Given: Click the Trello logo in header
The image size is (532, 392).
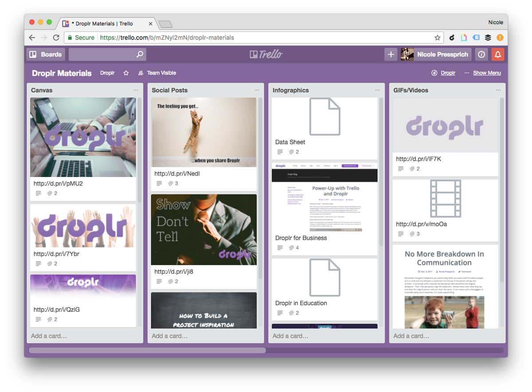Looking at the screenshot, I should (266, 55).
